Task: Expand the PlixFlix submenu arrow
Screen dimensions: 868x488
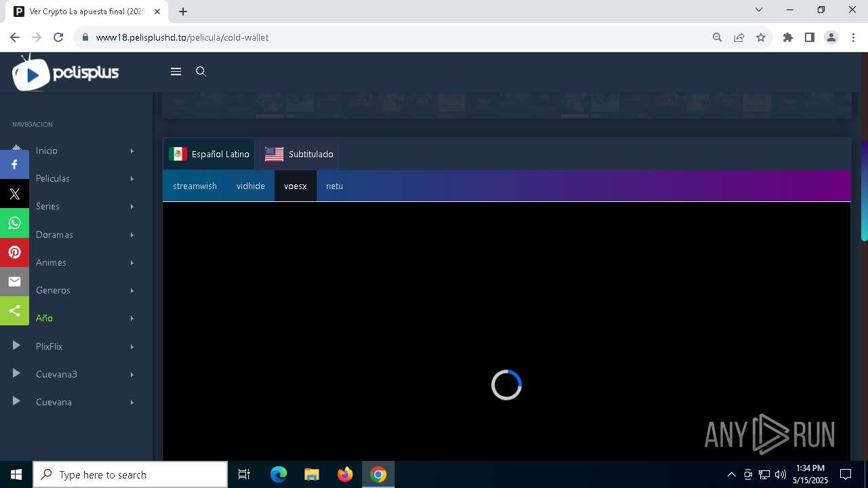Action: (132, 346)
